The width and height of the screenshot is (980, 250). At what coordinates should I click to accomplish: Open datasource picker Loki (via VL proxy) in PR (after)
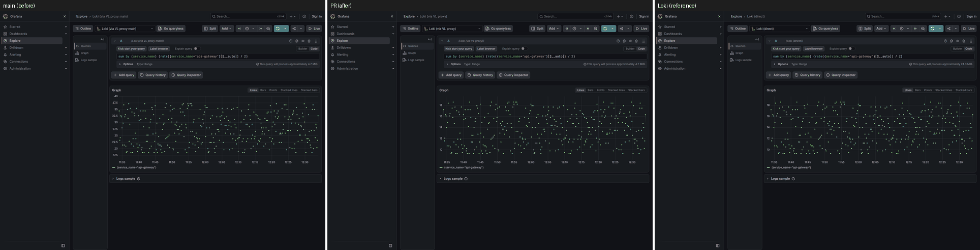click(x=452, y=29)
